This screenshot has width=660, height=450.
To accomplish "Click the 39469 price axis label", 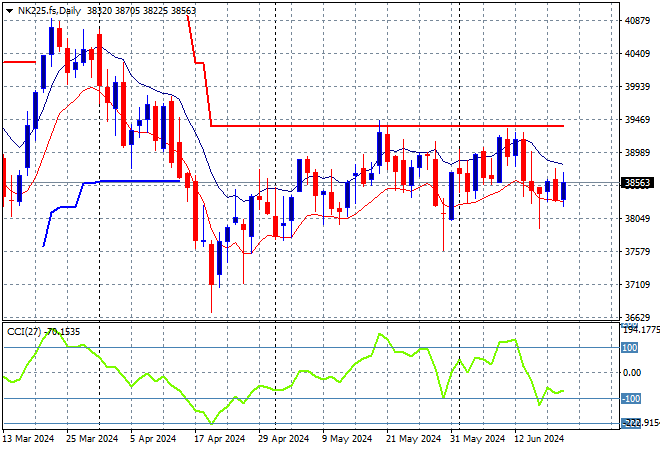I will [637, 120].
